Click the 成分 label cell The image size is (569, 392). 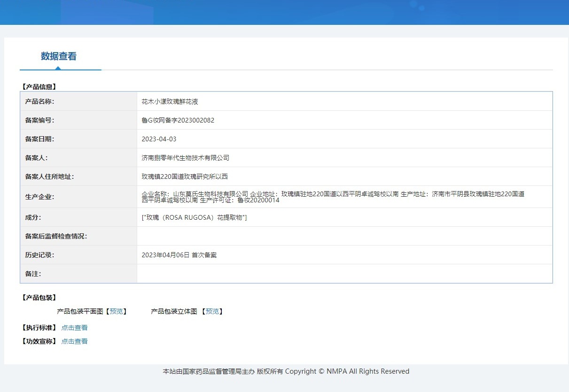(78, 217)
